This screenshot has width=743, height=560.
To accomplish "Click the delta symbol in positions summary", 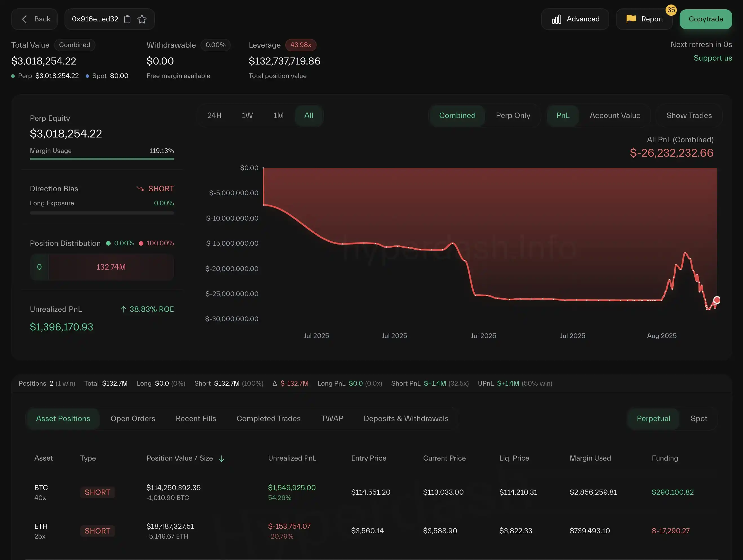I will point(275,383).
